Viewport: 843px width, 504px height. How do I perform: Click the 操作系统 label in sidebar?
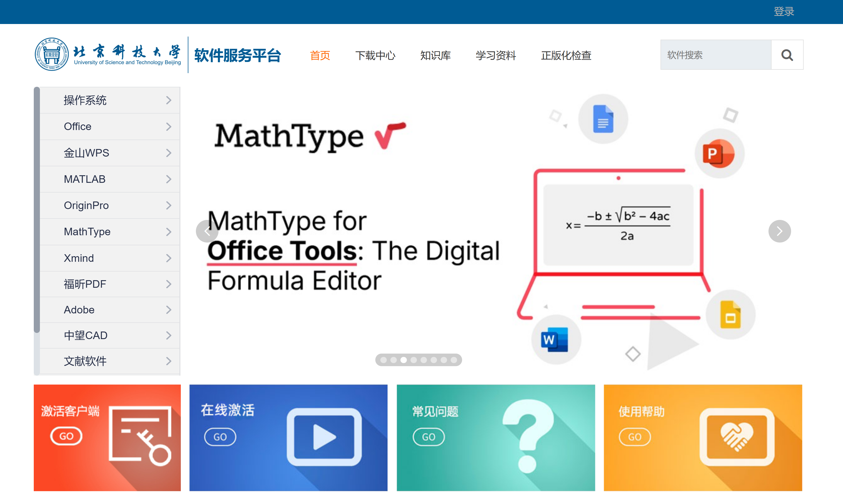(85, 100)
